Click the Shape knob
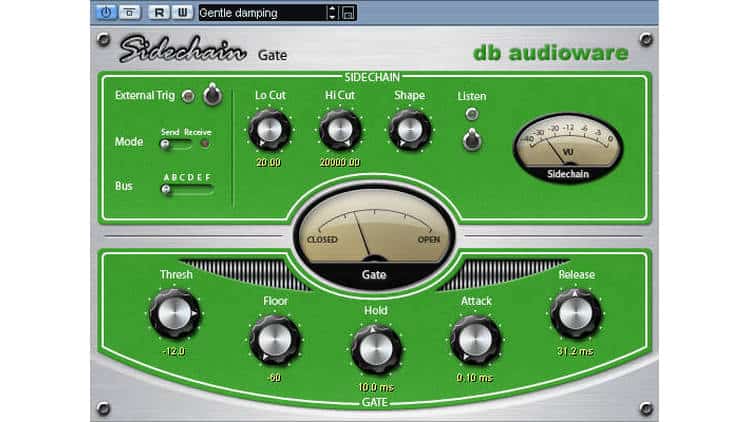 click(x=409, y=130)
